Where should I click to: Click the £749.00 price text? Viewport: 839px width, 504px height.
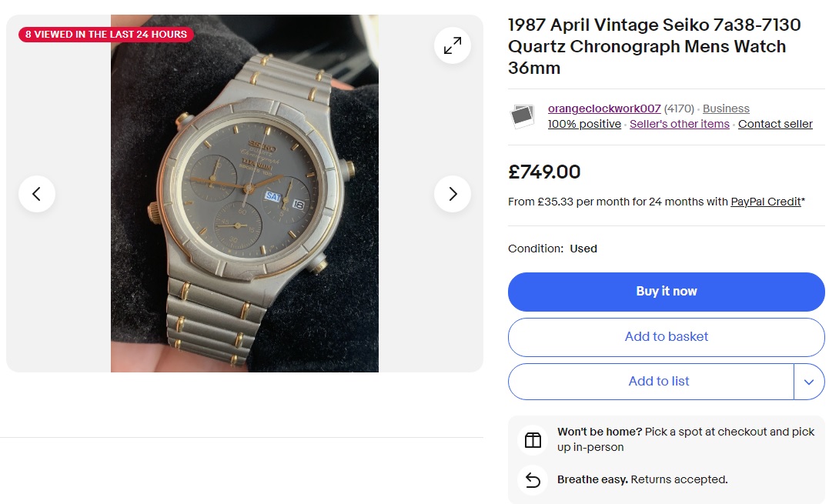point(544,172)
